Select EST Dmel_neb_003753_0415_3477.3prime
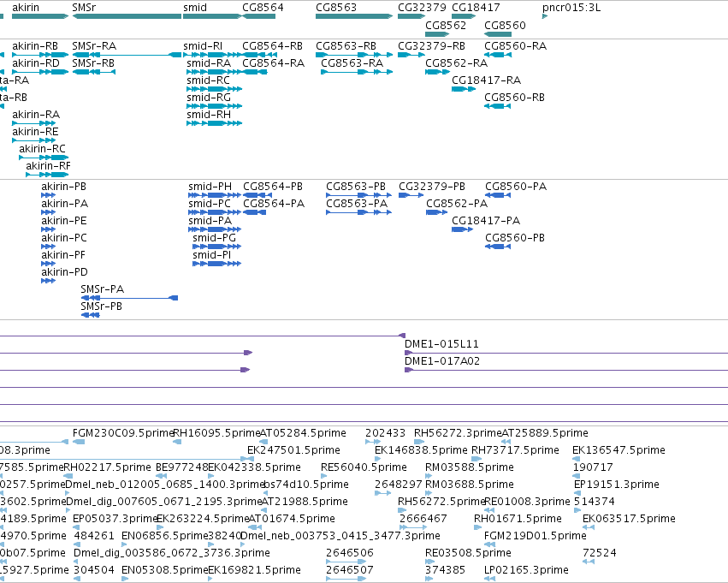 (340, 536)
